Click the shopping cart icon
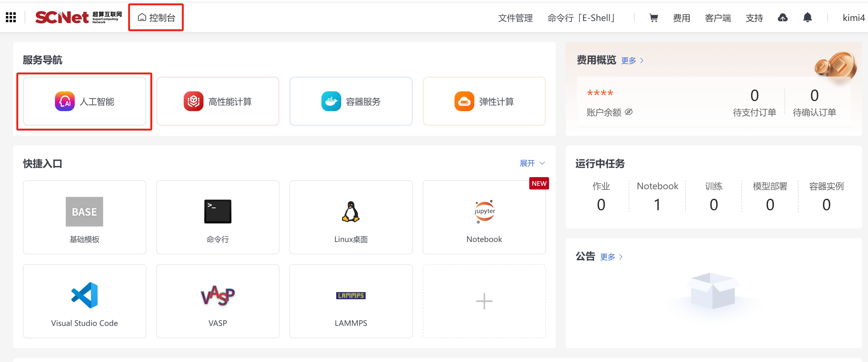868x362 pixels. tap(653, 18)
